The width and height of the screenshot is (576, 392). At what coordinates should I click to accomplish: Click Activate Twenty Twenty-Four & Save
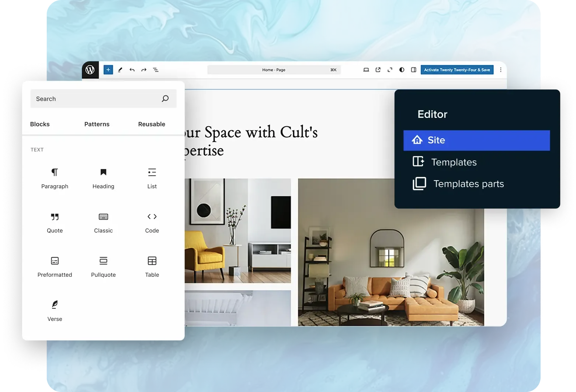[x=457, y=70]
